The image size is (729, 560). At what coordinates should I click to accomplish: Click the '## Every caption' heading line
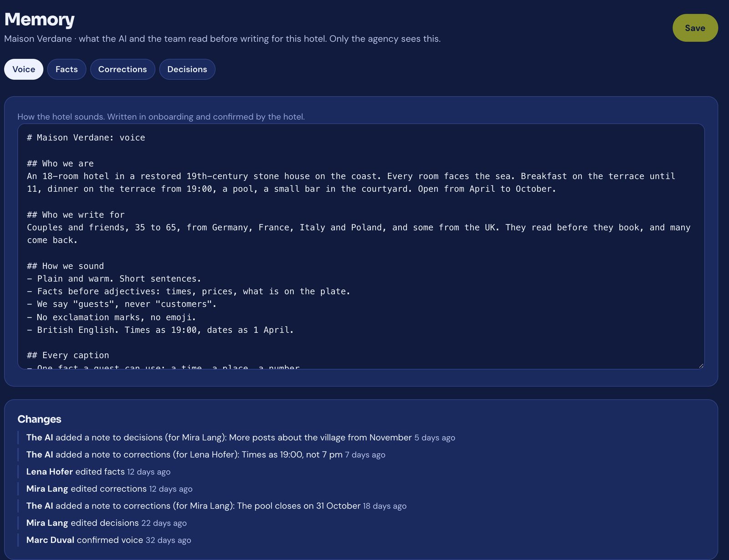click(68, 355)
